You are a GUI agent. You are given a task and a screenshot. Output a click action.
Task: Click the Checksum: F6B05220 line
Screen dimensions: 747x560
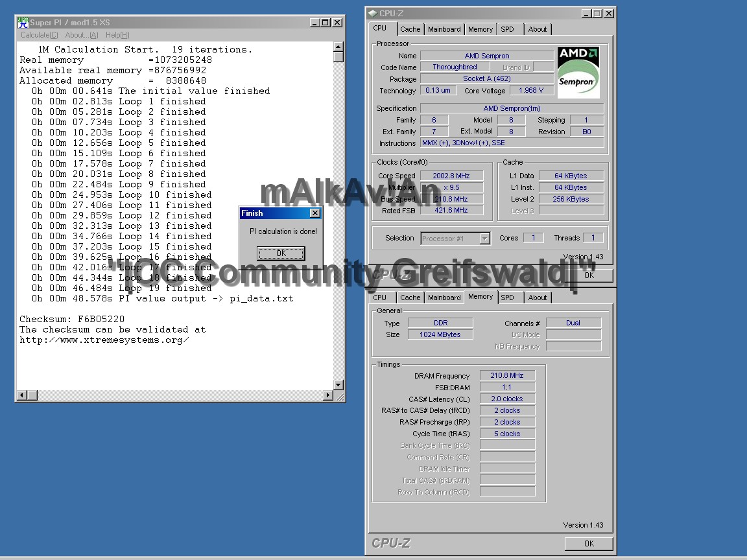72,319
